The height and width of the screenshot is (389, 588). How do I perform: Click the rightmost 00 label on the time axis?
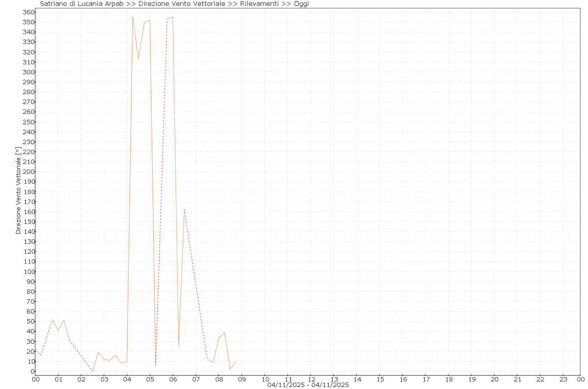(x=580, y=379)
